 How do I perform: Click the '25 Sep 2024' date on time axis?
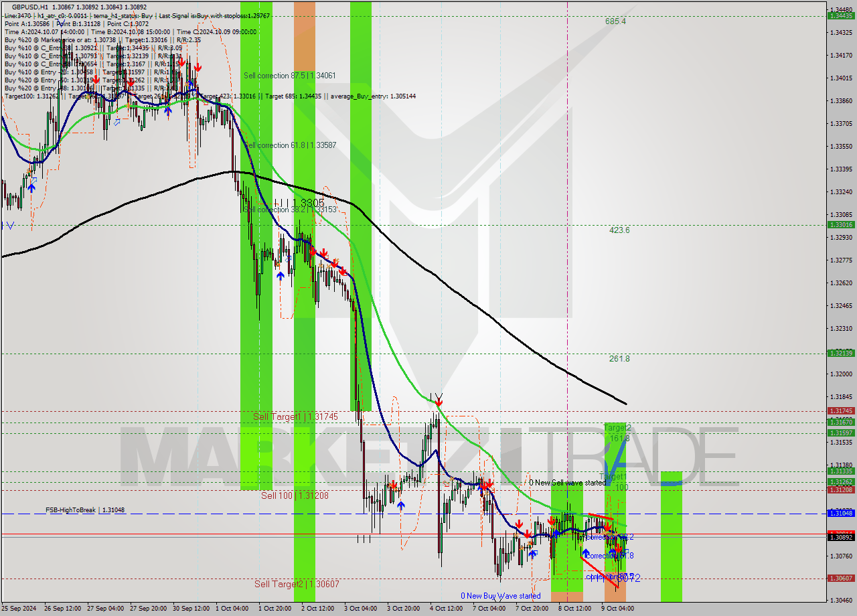click(x=20, y=609)
